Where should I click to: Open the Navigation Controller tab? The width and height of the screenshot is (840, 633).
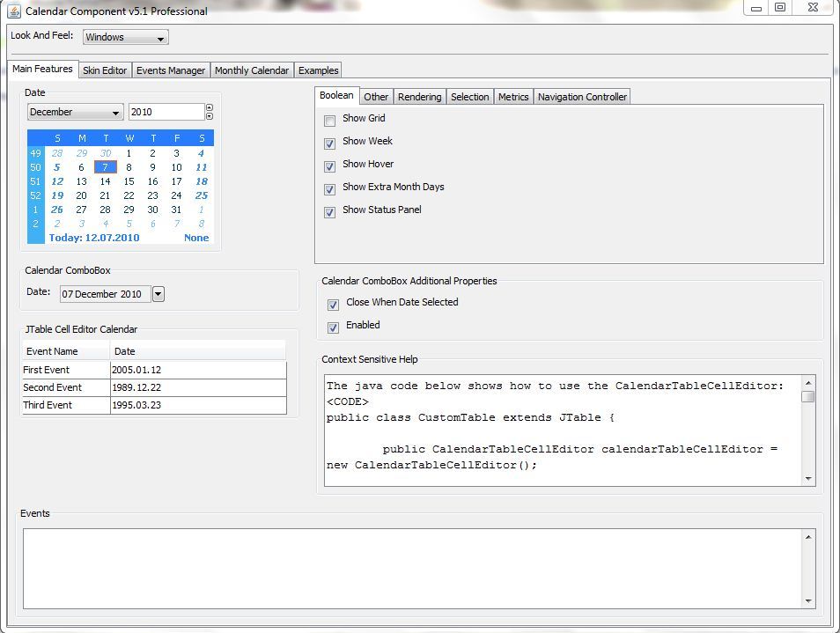click(582, 97)
